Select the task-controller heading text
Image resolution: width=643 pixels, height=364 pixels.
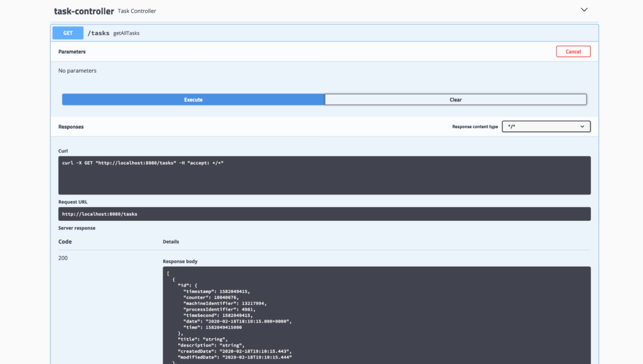(83, 11)
